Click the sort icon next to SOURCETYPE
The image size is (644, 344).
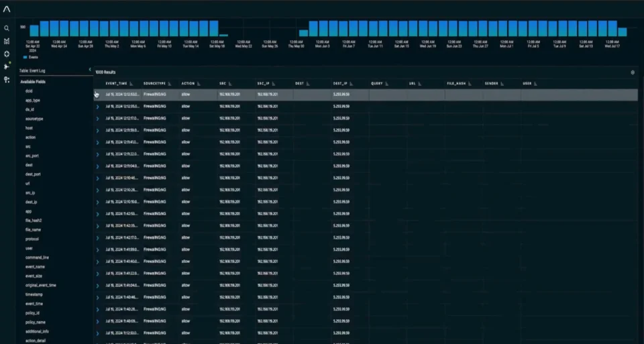(169, 84)
